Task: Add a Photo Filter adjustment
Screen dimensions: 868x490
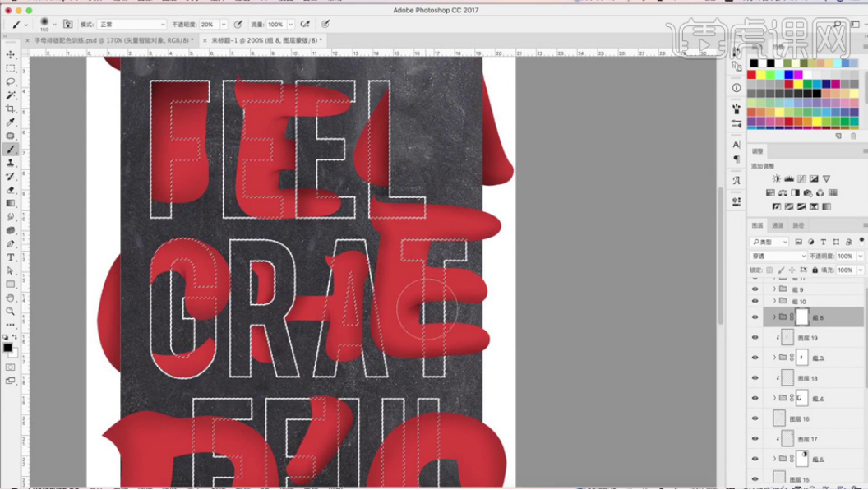Action: [x=808, y=192]
